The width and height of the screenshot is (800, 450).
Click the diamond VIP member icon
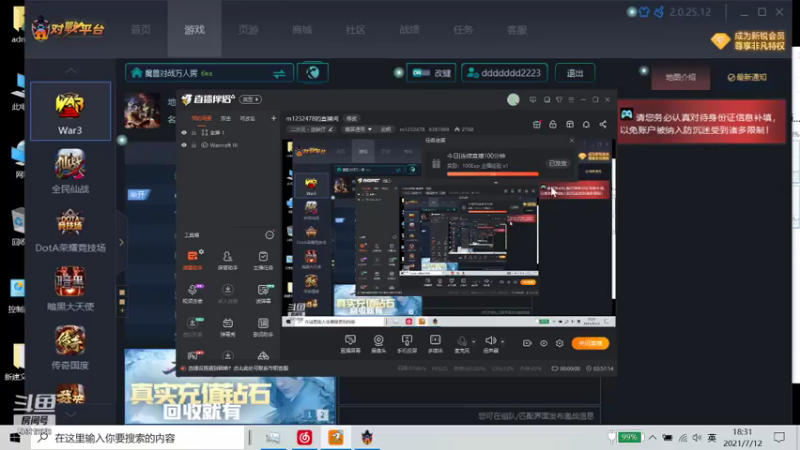pos(721,41)
